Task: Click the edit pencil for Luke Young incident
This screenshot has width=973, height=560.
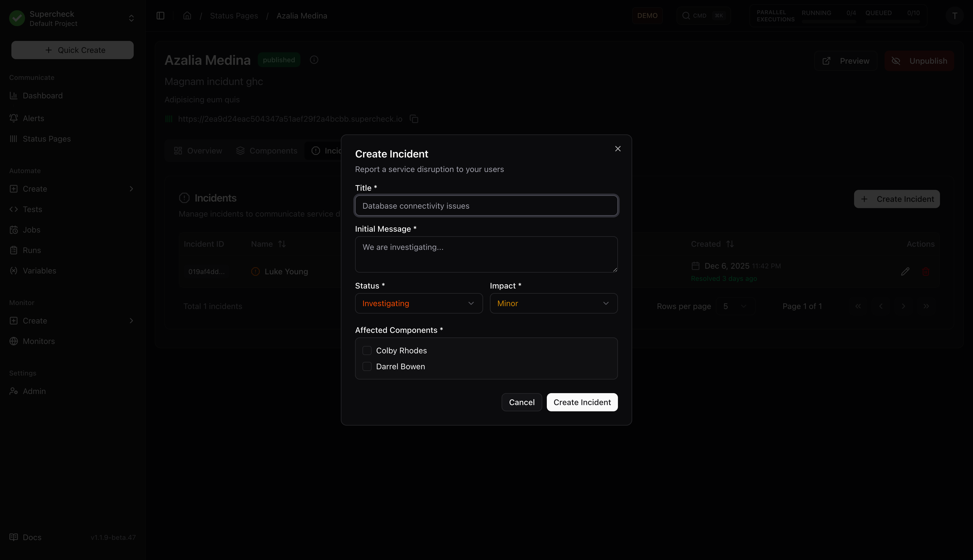Action: point(905,271)
